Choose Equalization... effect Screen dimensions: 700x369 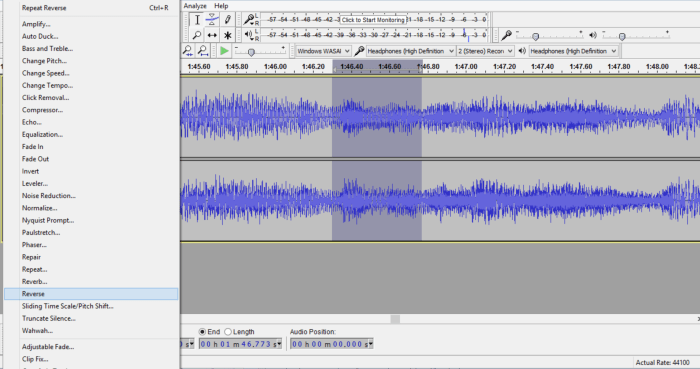(x=91, y=134)
